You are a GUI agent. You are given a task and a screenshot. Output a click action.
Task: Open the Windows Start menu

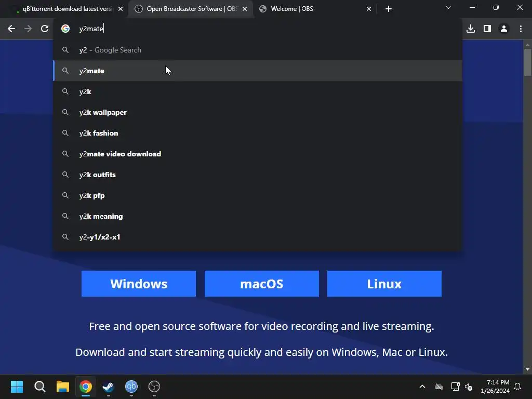[17, 387]
